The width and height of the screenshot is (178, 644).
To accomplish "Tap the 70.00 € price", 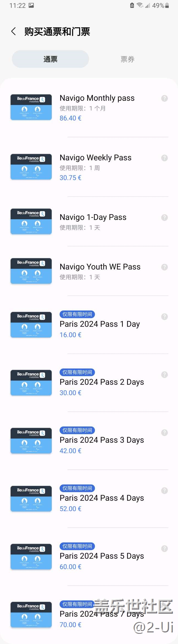I will (70, 625).
